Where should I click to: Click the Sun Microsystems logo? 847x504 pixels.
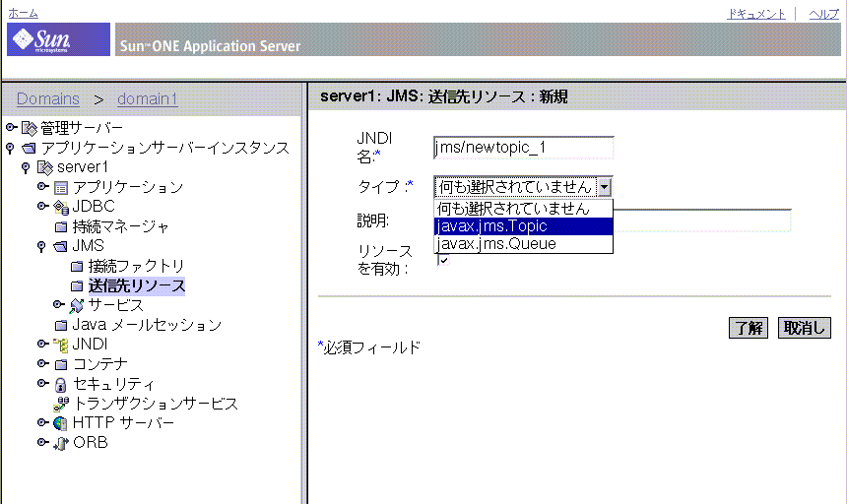coord(58,38)
